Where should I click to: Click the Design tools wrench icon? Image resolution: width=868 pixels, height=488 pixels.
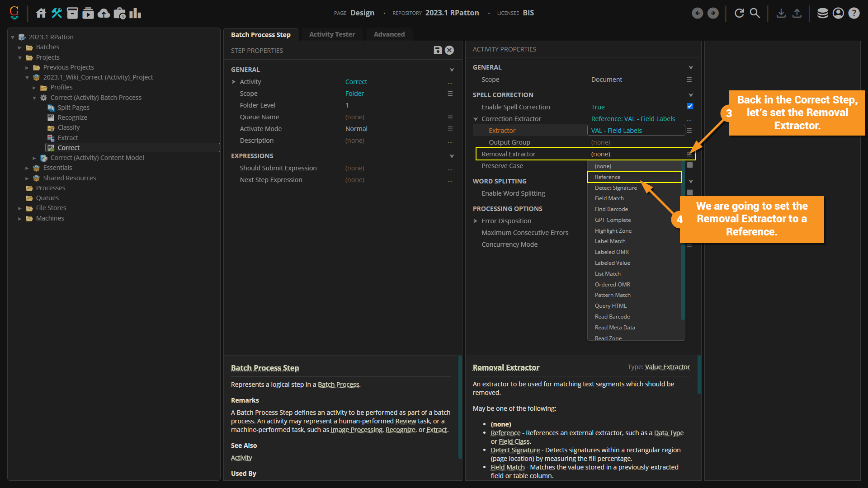coord(57,13)
